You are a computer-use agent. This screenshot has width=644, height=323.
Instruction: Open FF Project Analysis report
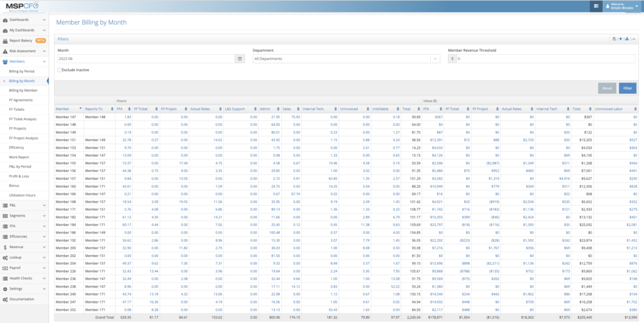(x=23, y=138)
